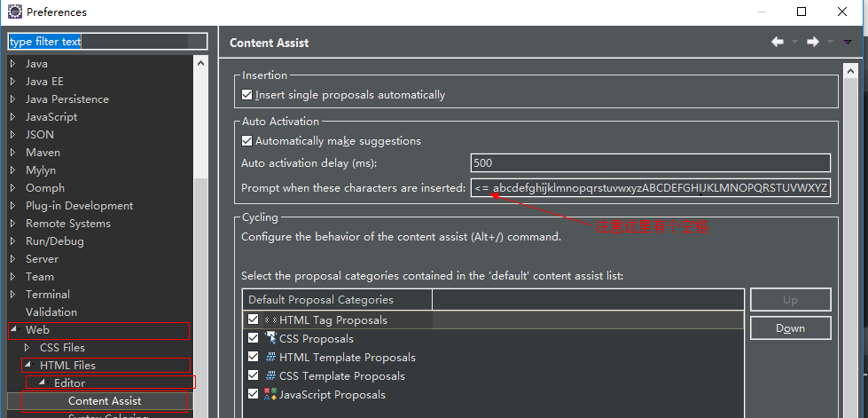868x418 pixels.
Task: Click the HTML Template Proposals icon
Action: pyautogui.click(x=270, y=358)
